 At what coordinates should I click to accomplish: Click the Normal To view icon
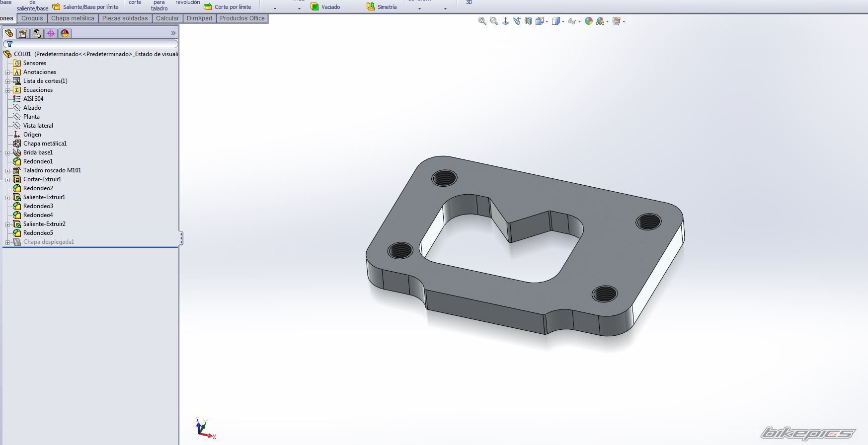pos(505,21)
